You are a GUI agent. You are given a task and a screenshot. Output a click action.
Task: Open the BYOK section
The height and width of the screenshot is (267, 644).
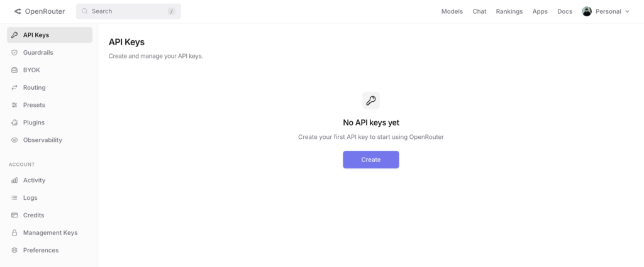[x=50, y=70]
